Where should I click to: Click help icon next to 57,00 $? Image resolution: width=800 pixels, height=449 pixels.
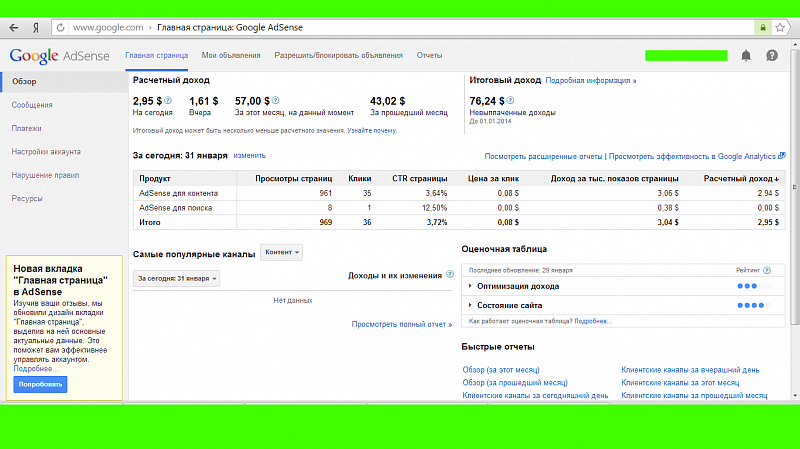point(276,101)
